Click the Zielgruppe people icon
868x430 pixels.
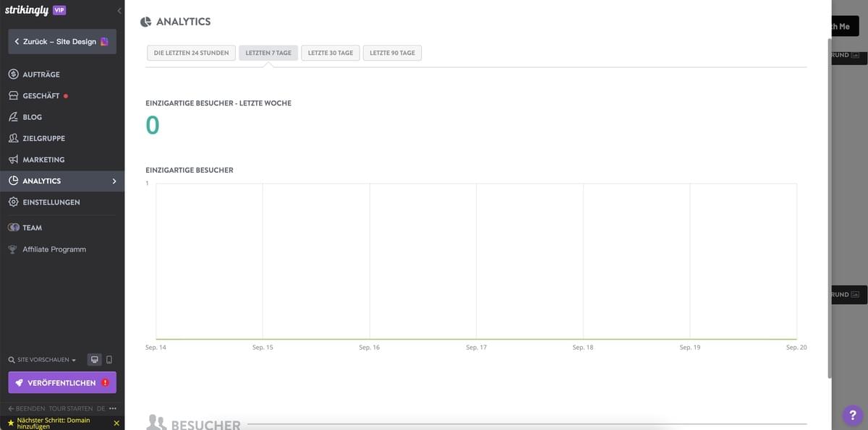13,138
